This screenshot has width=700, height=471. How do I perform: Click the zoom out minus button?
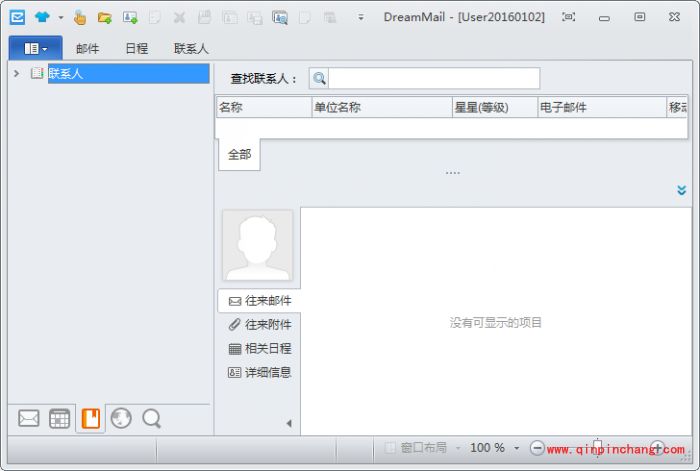537,447
